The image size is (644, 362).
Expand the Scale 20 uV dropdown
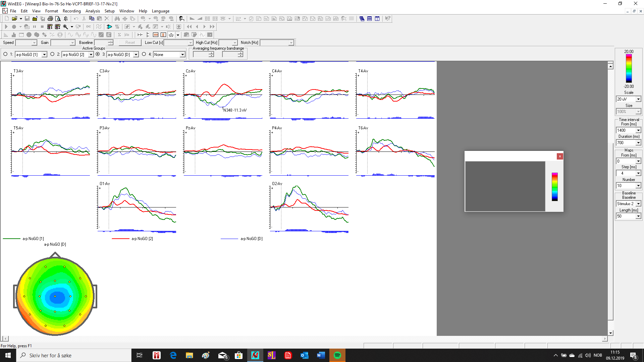click(638, 99)
